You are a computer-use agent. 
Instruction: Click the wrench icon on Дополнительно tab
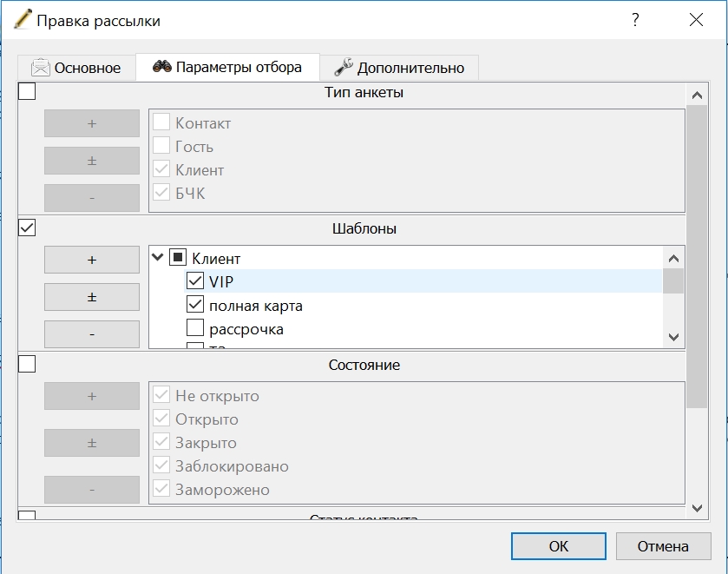(x=344, y=67)
